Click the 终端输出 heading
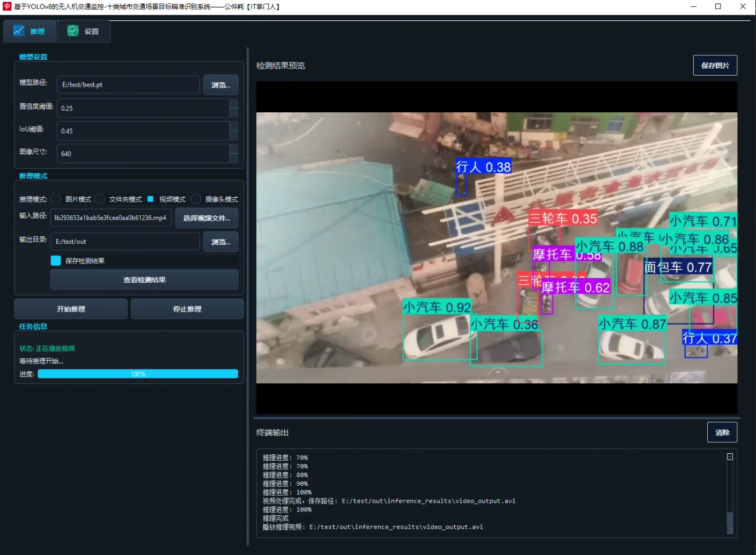Image resolution: width=756 pixels, height=555 pixels. (x=273, y=432)
